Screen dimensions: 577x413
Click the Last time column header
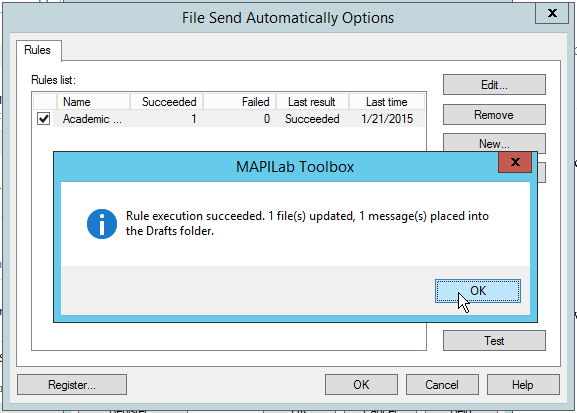pos(387,102)
